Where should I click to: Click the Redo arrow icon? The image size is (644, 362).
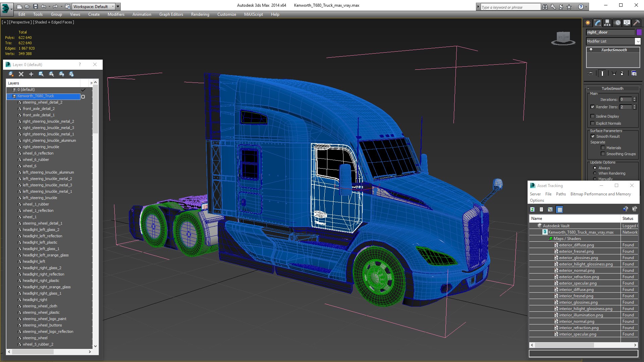tap(55, 6)
